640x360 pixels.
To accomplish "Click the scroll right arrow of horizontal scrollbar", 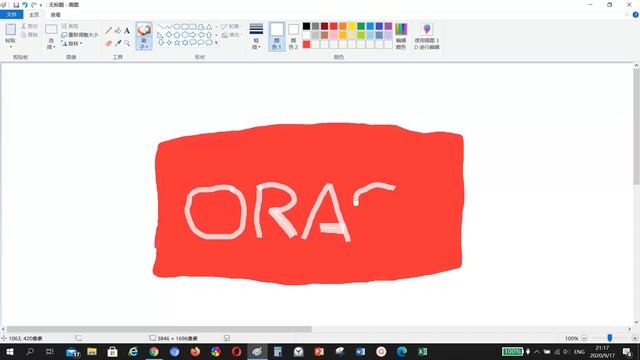I will click(629, 329).
